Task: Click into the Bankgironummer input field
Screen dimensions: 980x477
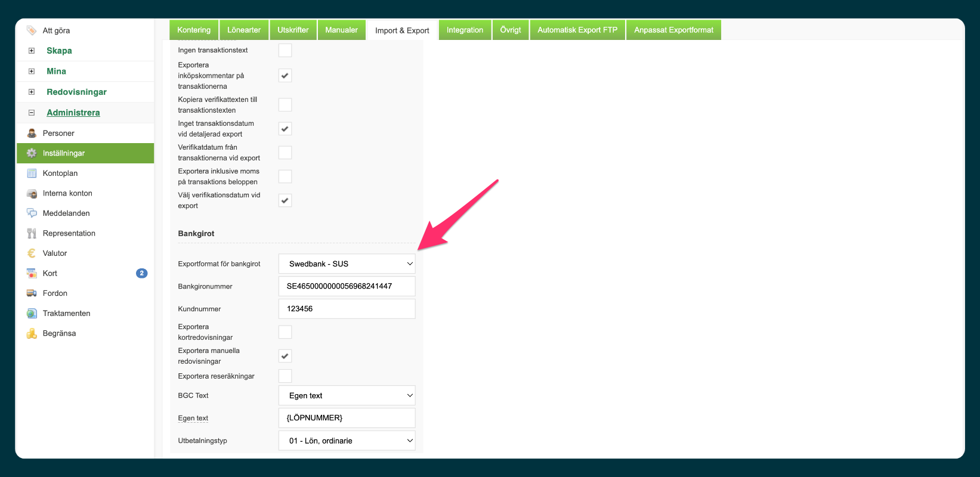Action: [347, 286]
